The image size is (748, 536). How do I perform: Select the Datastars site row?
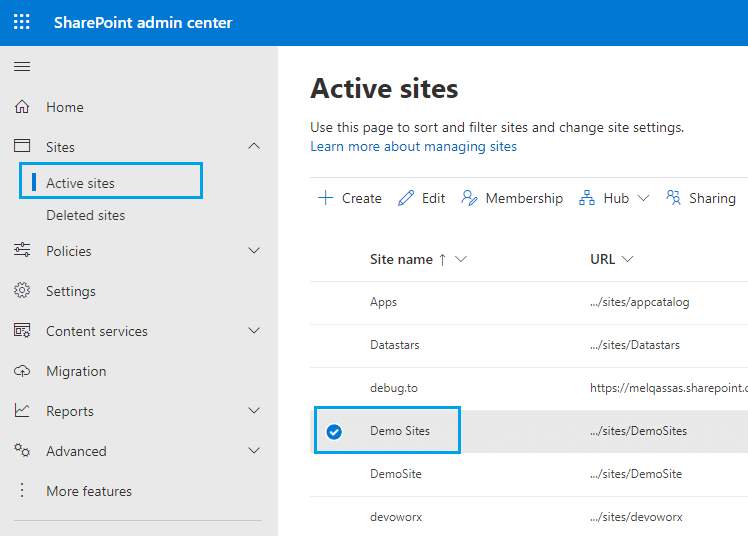(x=395, y=345)
